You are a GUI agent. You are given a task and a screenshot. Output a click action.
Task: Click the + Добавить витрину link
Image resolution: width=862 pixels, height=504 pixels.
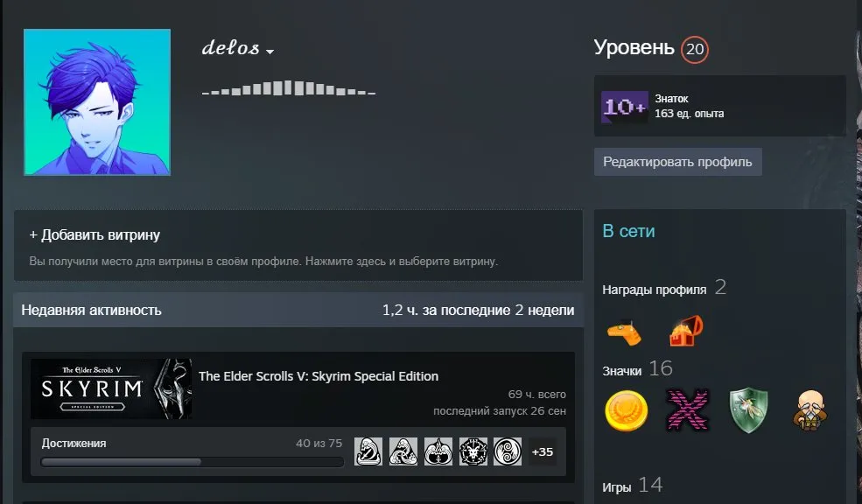(95, 235)
